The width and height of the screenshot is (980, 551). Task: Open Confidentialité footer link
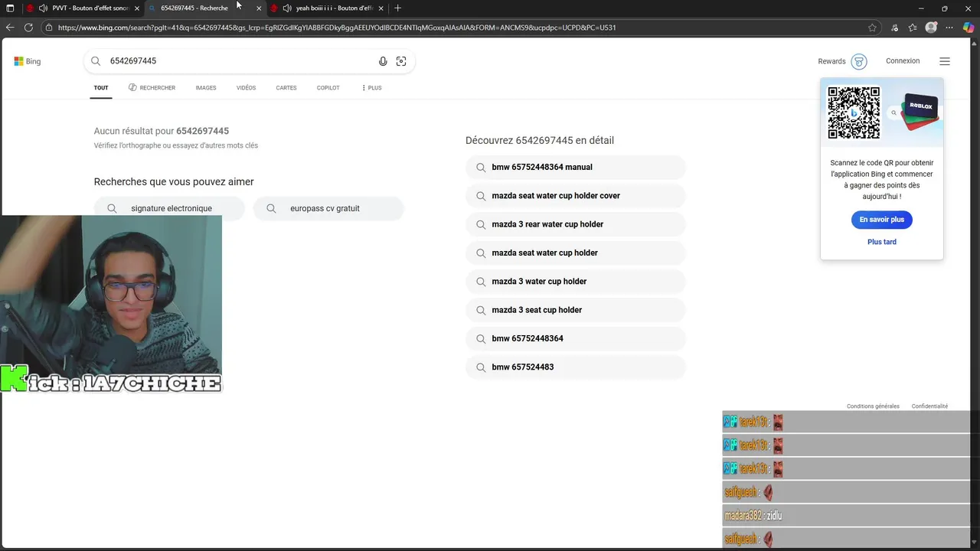tap(929, 406)
